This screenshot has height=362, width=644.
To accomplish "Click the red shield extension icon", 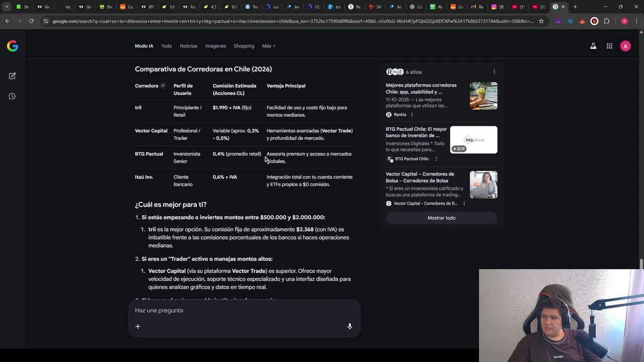I will click(x=594, y=21).
